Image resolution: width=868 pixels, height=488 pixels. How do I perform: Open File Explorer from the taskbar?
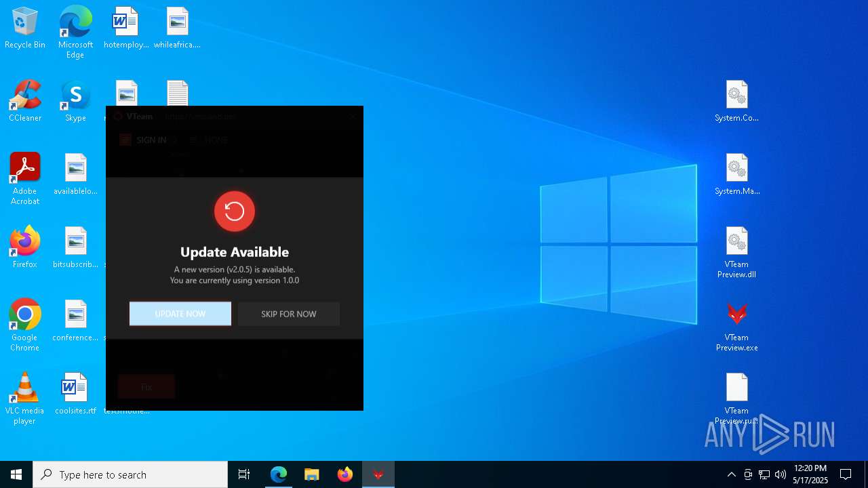click(312, 474)
